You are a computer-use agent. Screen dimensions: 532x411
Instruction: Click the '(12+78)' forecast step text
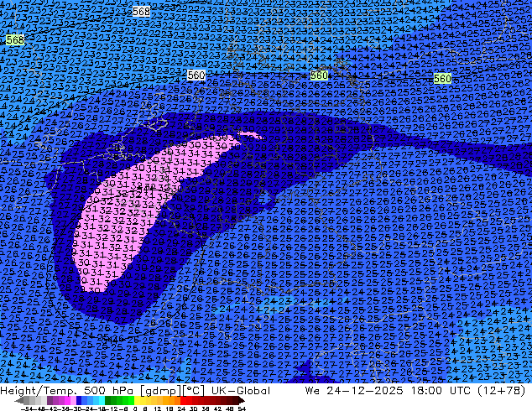[x=502, y=391]
